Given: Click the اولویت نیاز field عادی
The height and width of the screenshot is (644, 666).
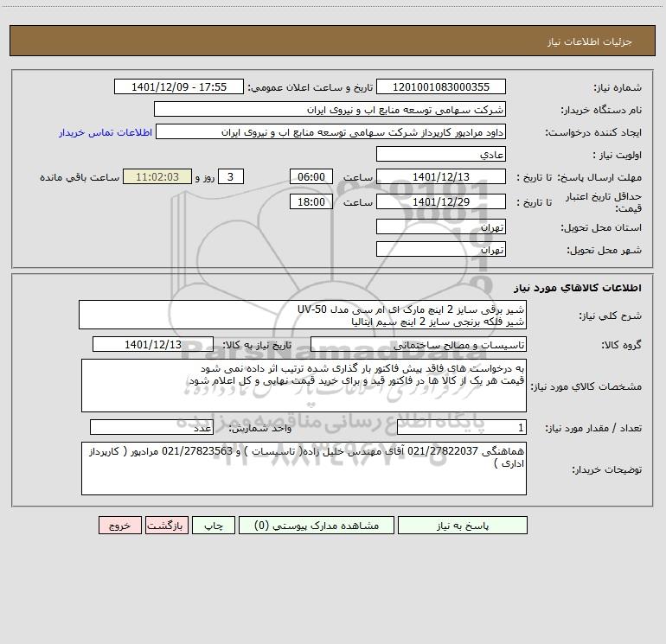Looking at the screenshot, I should (441, 155).
